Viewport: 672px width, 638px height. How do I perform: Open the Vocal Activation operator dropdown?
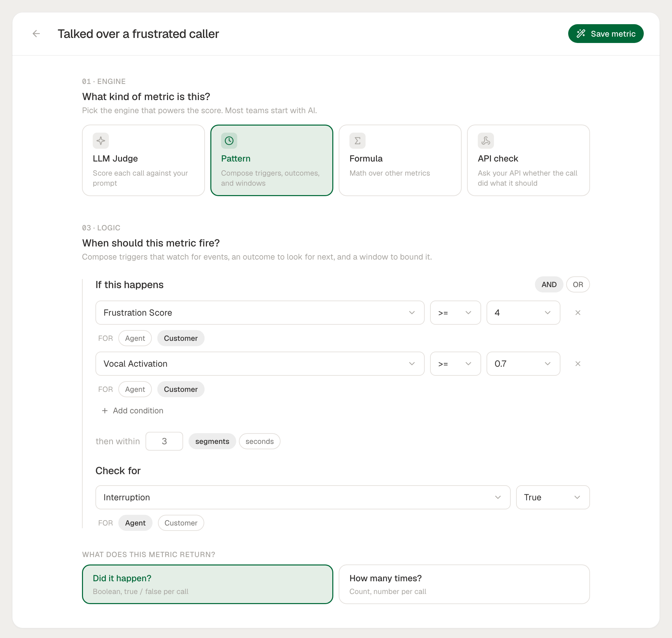click(x=455, y=364)
